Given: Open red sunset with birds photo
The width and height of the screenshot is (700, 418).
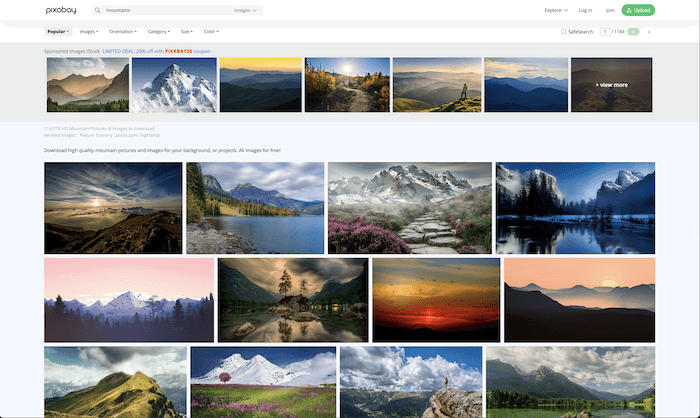Looking at the screenshot, I should [x=436, y=300].
